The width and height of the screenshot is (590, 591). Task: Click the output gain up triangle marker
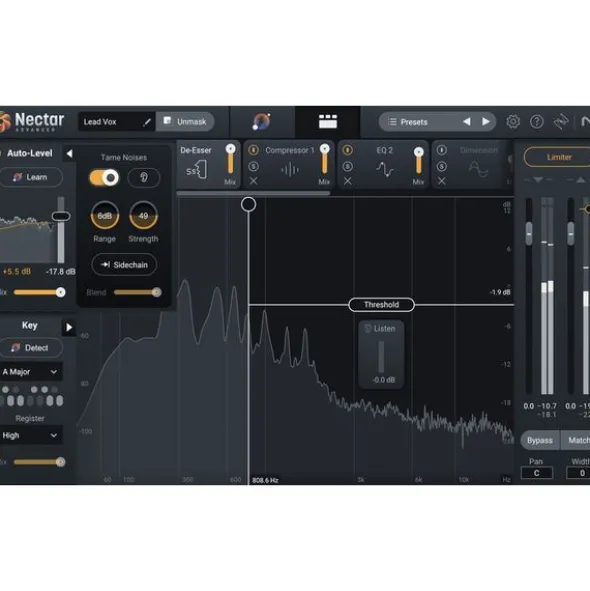pyautogui.click(x=581, y=180)
